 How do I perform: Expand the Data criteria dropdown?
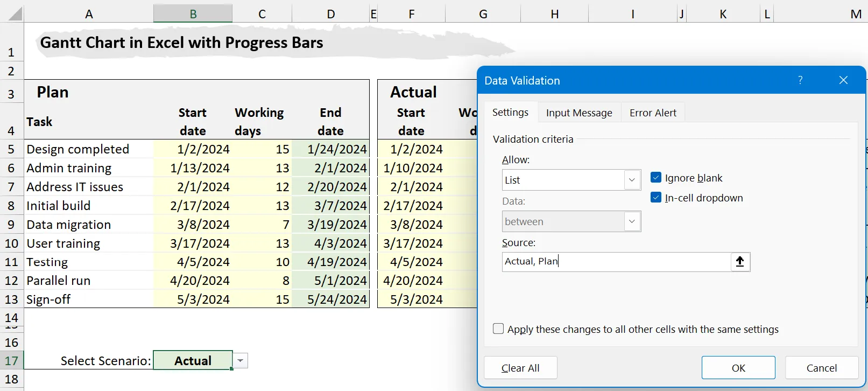[x=632, y=221]
